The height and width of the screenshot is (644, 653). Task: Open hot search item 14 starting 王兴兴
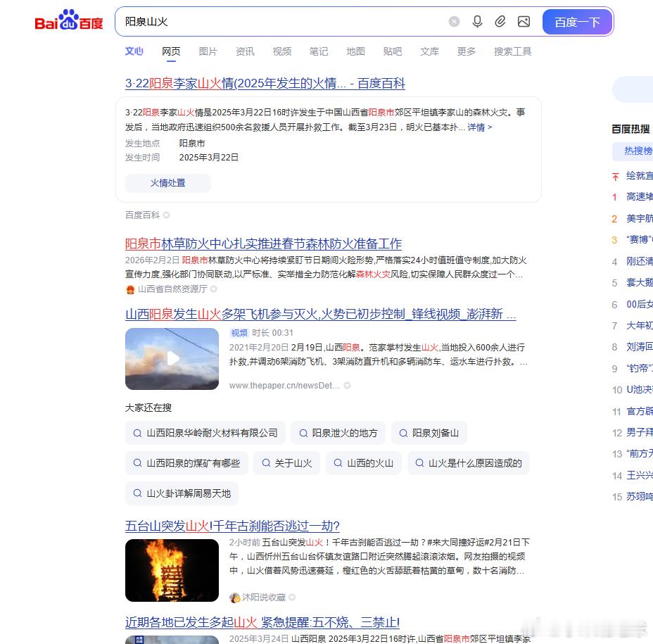point(633,476)
